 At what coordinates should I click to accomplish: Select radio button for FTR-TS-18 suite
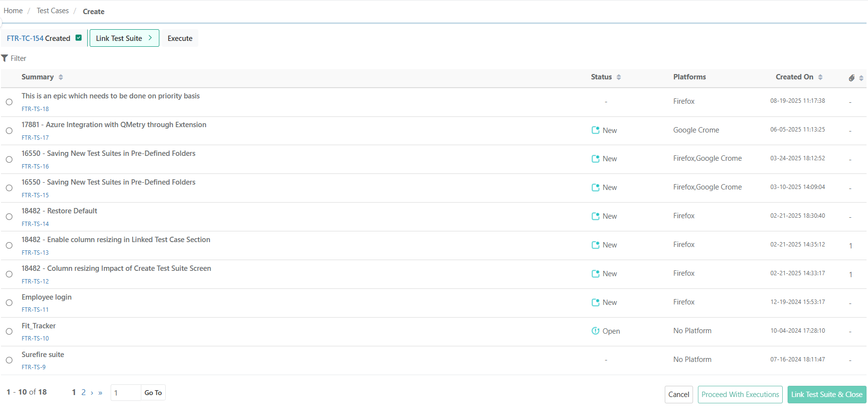click(x=9, y=102)
